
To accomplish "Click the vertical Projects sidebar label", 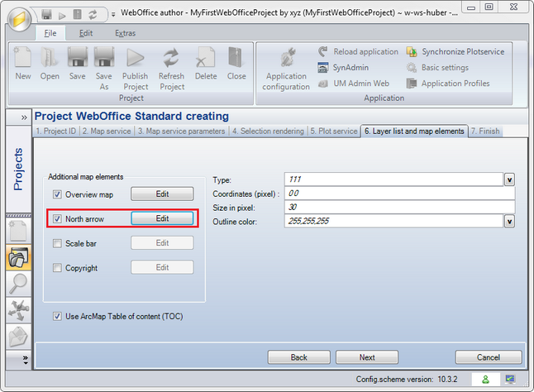I will pos(18,169).
